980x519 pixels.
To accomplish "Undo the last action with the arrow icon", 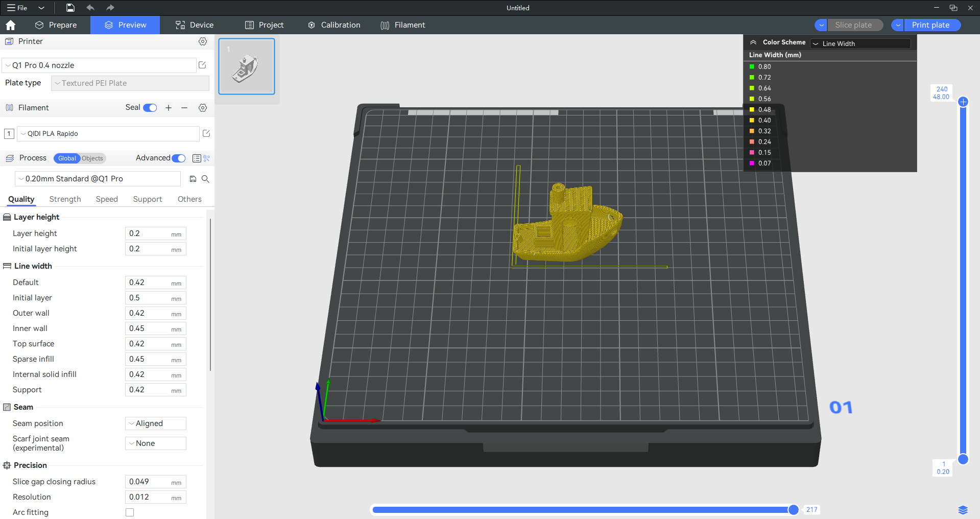I will (90, 8).
